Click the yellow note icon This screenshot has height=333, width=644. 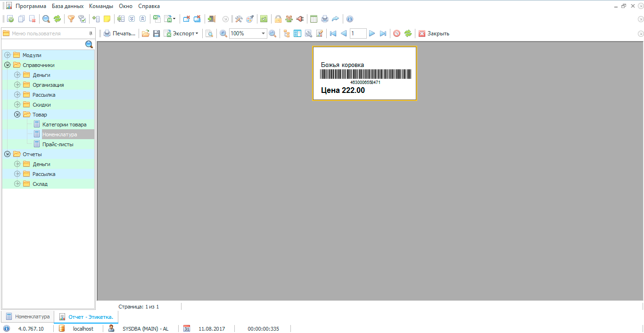tap(107, 19)
